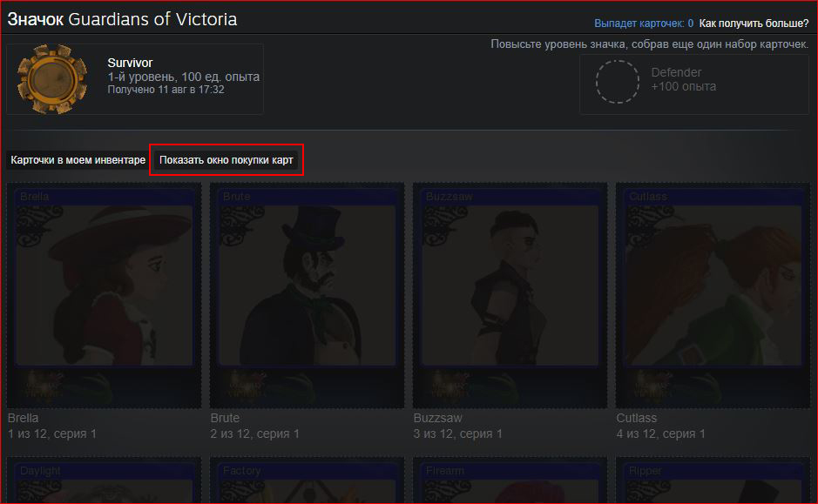Click "Cutlass" card name label
Screen dimensions: 818x504
click(x=637, y=418)
